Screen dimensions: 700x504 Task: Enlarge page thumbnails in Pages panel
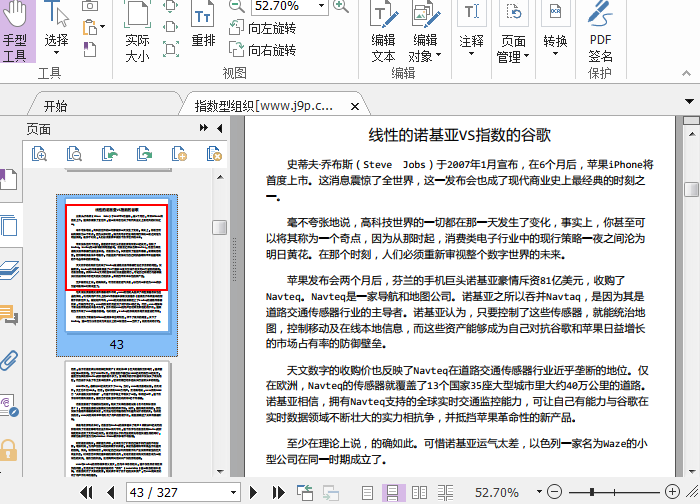coord(38,154)
